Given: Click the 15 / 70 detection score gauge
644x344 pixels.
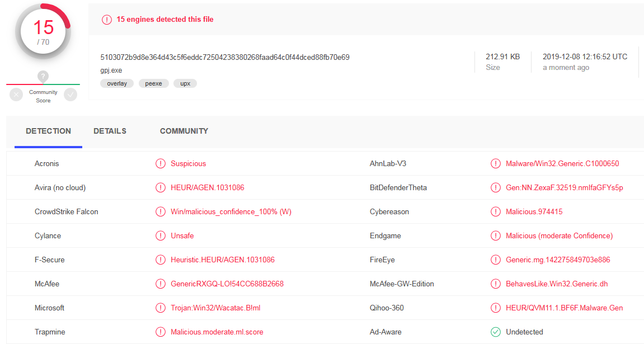Looking at the screenshot, I should (43, 32).
